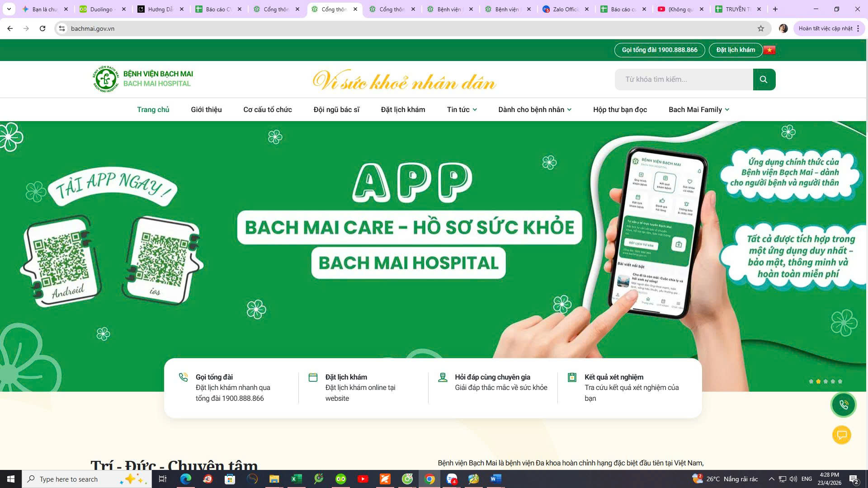Click the Vietnamese flag language icon
This screenshot has width=868, height=488.
pos(769,50)
